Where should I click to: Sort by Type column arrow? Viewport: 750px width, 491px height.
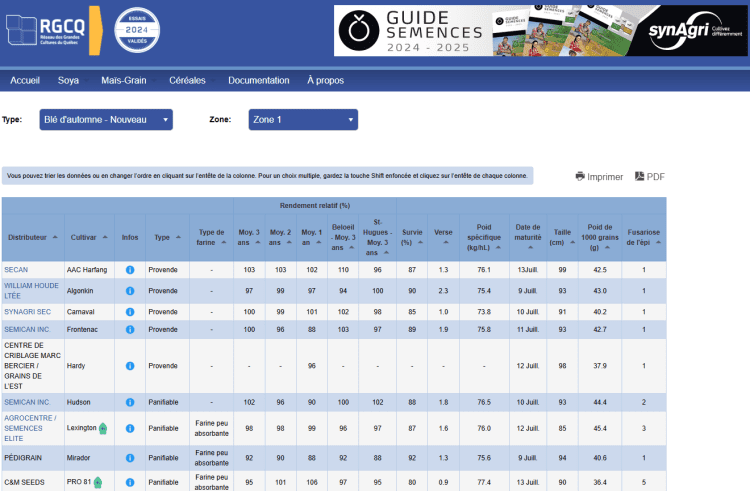coord(178,237)
